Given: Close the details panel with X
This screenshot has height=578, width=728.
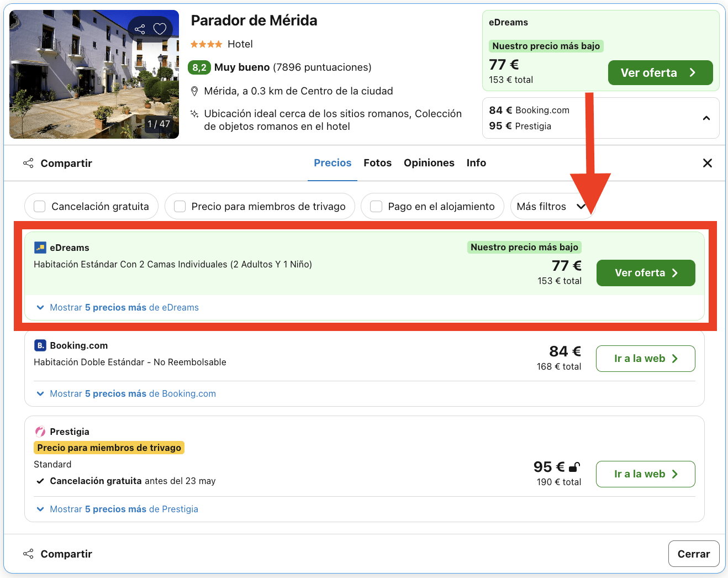Looking at the screenshot, I should click(708, 163).
